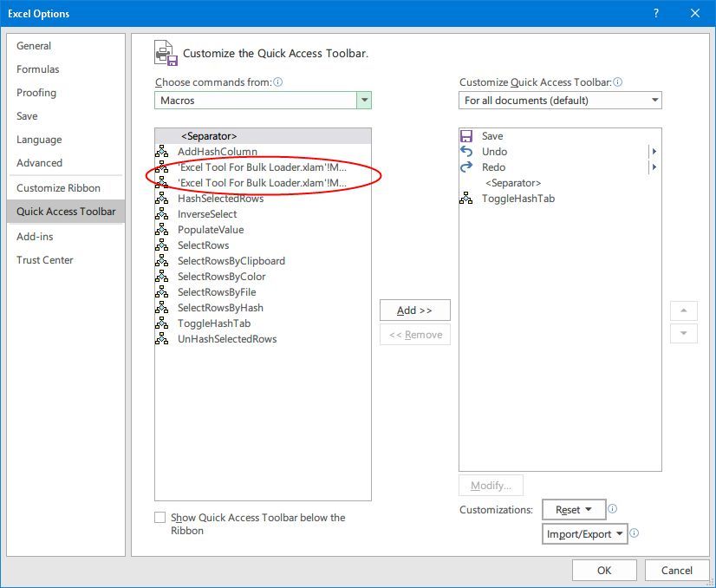Image resolution: width=716 pixels, height=588 pixels.
Task: Click ToggleHashTab icon in Quick Access list
Action: pos(465,199)
